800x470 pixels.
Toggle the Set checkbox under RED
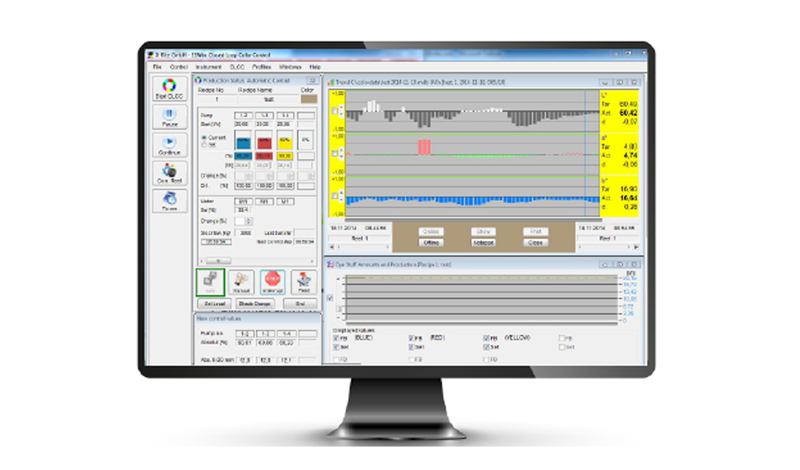pyautogui.click(x=412, y=347)
